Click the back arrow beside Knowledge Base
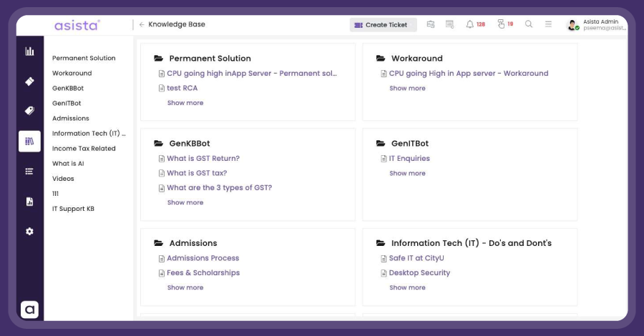 tap(142, 24)
